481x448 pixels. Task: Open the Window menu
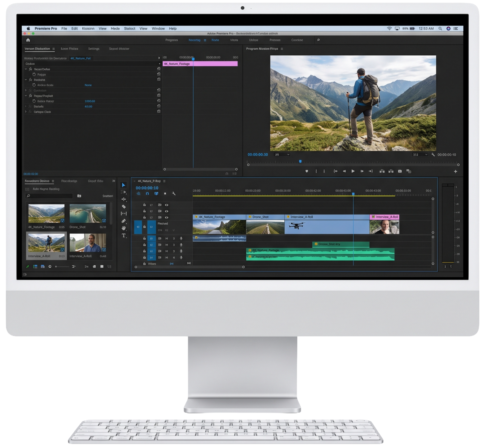point(158,29)
